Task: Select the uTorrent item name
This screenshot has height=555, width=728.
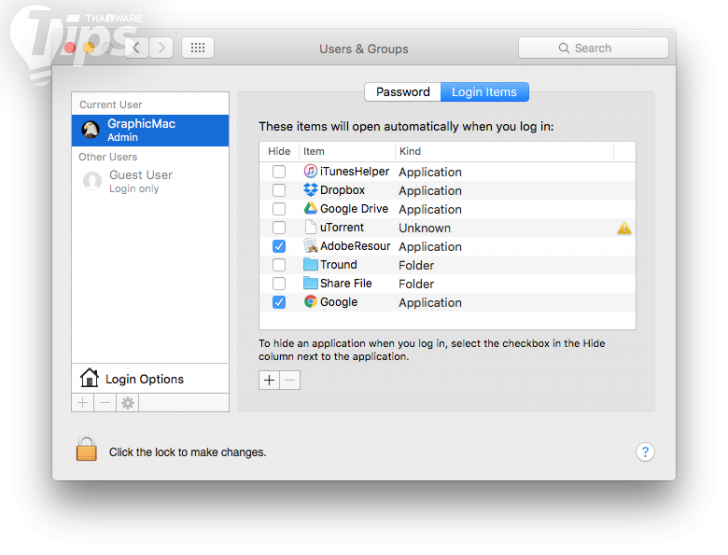Action: 342,227
